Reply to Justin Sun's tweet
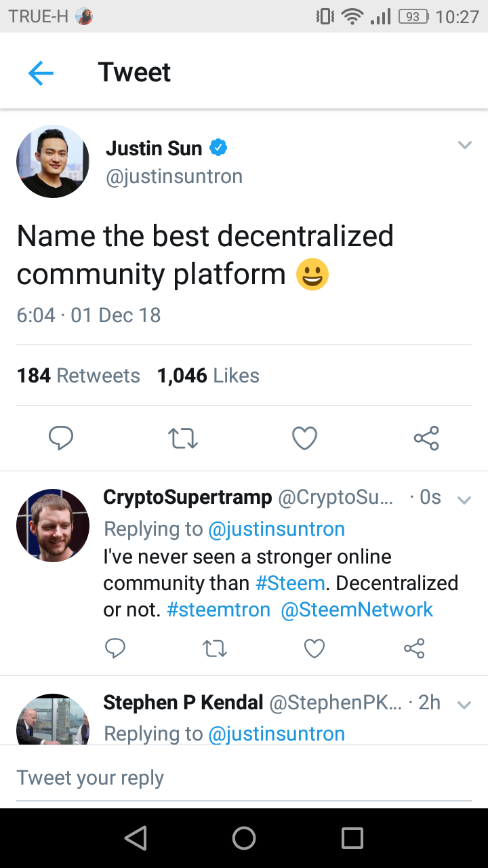Image resolution: width=488 pixels, height=868 pixels. [x=61, y=438]
